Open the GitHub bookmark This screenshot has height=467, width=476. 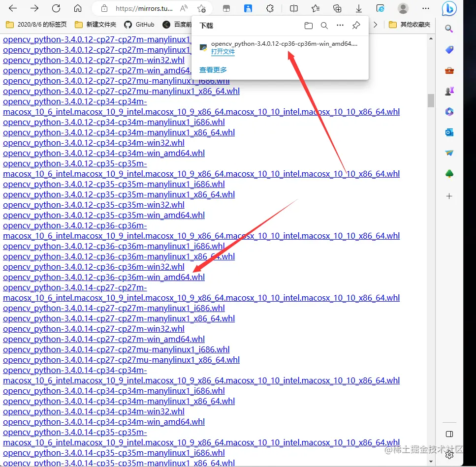(x=139, y=25)
